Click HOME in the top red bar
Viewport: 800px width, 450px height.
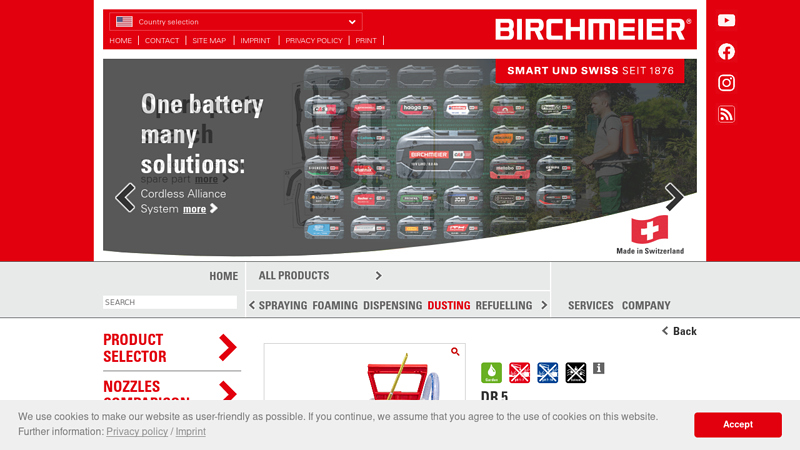tap(120, 40)
